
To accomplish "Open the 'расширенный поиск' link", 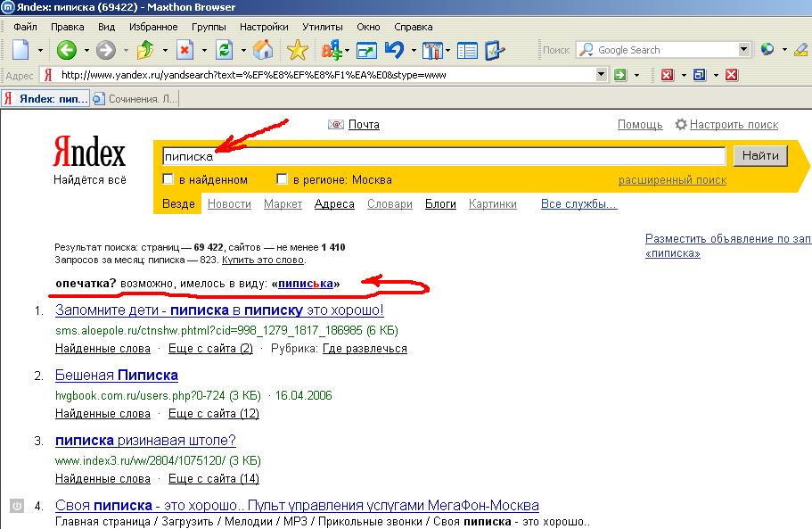I will [x=672, y=180].
